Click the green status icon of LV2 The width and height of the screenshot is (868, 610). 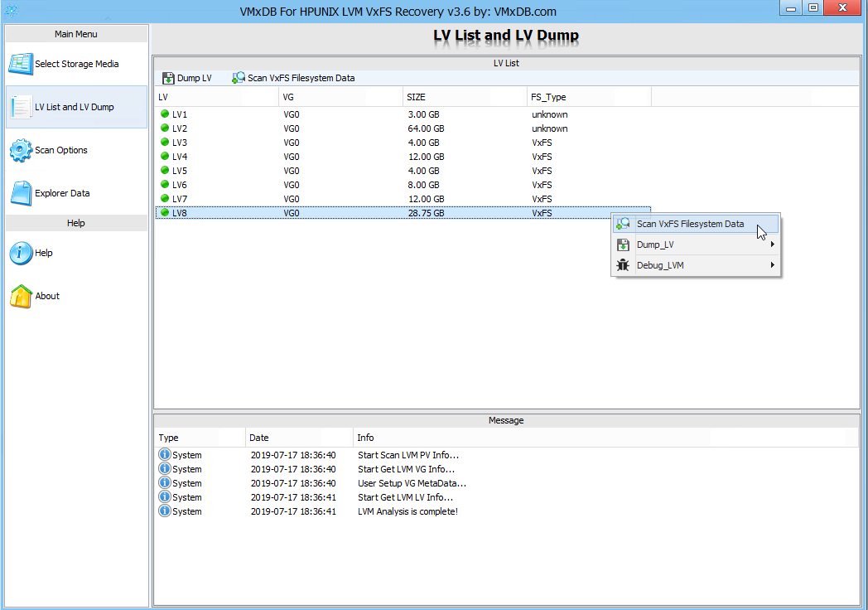165,128
